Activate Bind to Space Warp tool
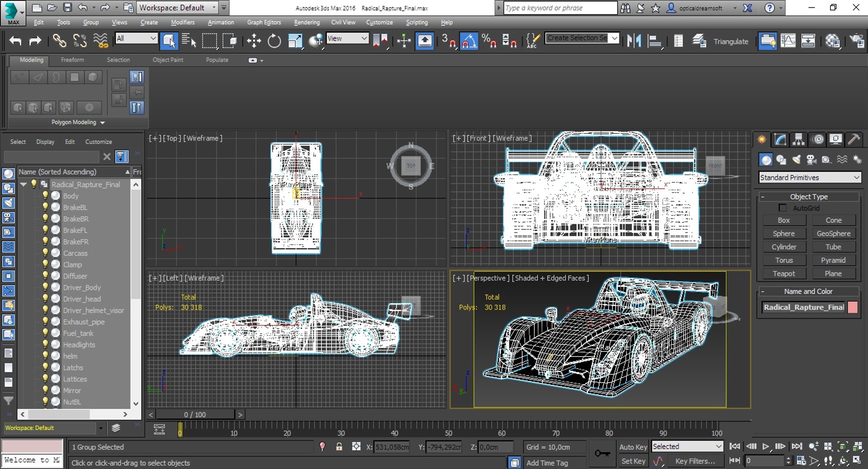This screenshot has width=868, height=469. tap(101, 41)
